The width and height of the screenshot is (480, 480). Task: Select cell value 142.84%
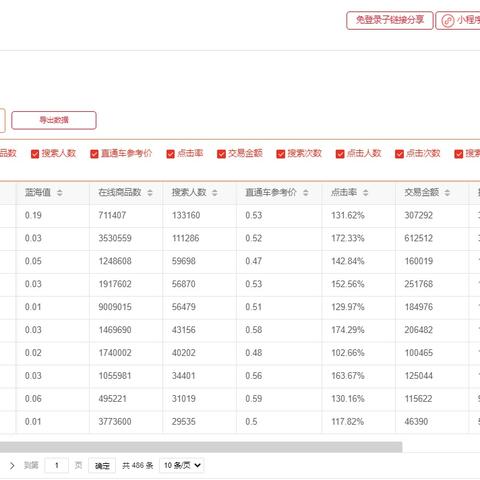[348, 261]
